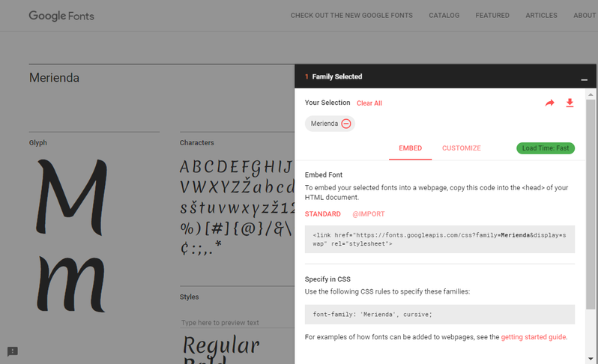Select the @import embed option
The width and height of the screenshot is (598, 364).
click(x=369, y=214)
